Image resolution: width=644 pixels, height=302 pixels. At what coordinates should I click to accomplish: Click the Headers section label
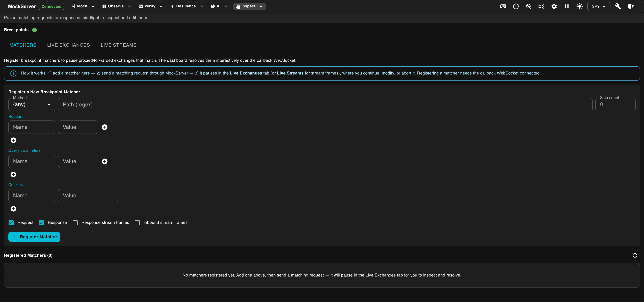pos(16,116)
